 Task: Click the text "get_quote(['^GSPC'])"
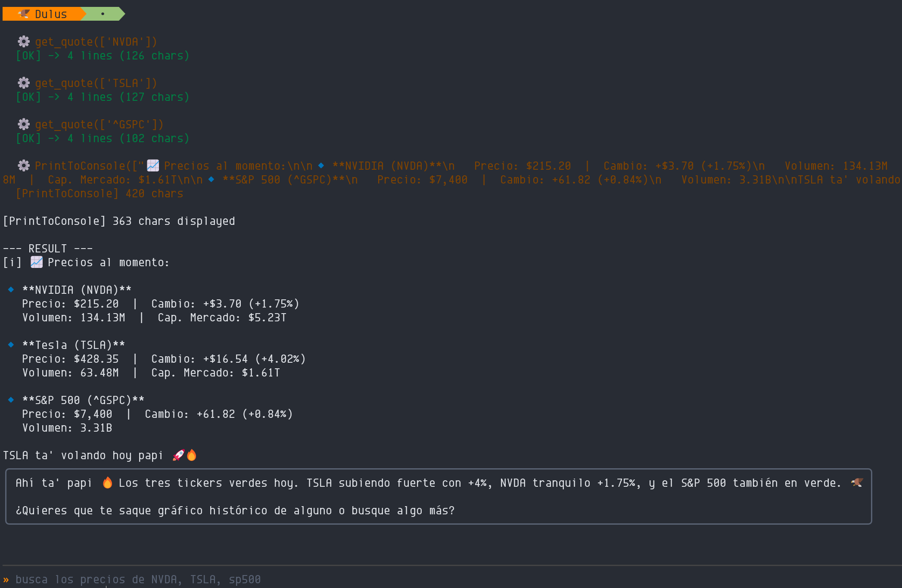click(100, 124)
